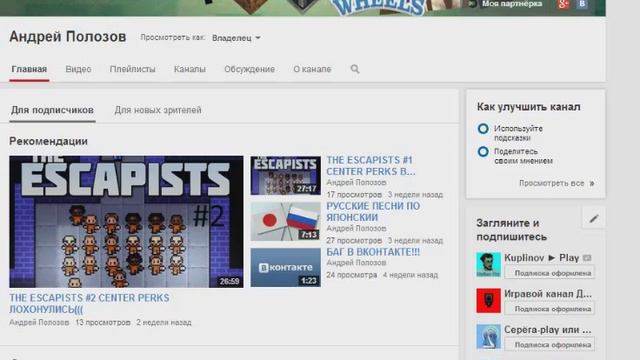The width and height of the screenshot is (640, 360).
Task: Open the red avatar of Игровой канал
Action: click(x=488, y=300)
